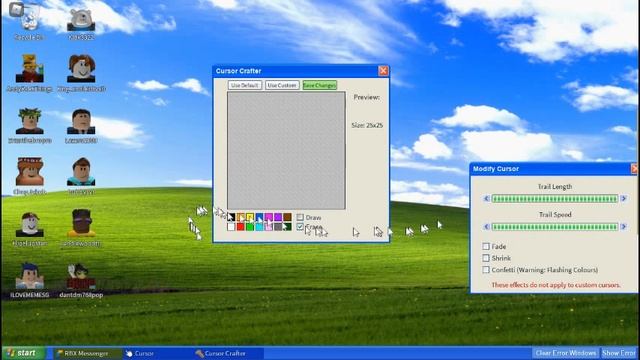Click the Trail Length slider bar
The width and height of the screenshot is (640, 360).
(x=555, y=199)
